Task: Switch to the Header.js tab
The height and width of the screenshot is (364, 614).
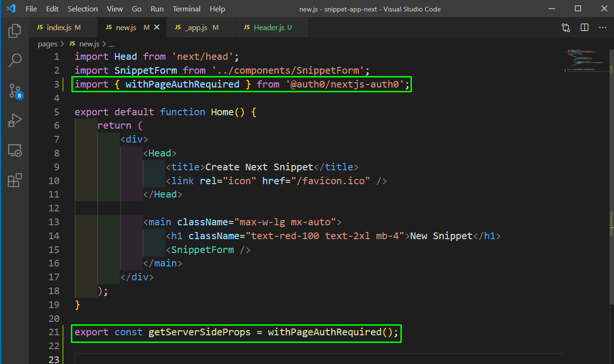Action: (x=272, y=28)
